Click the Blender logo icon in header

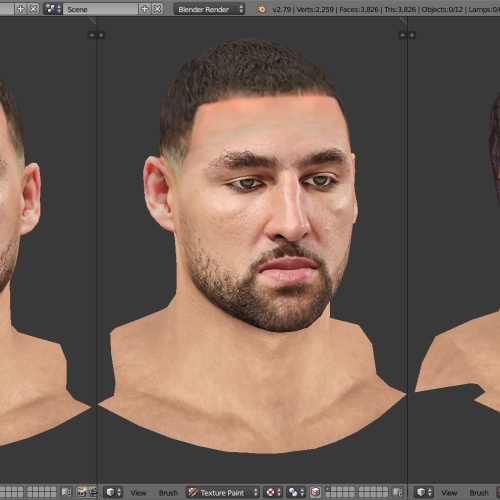tap(262, 9)
